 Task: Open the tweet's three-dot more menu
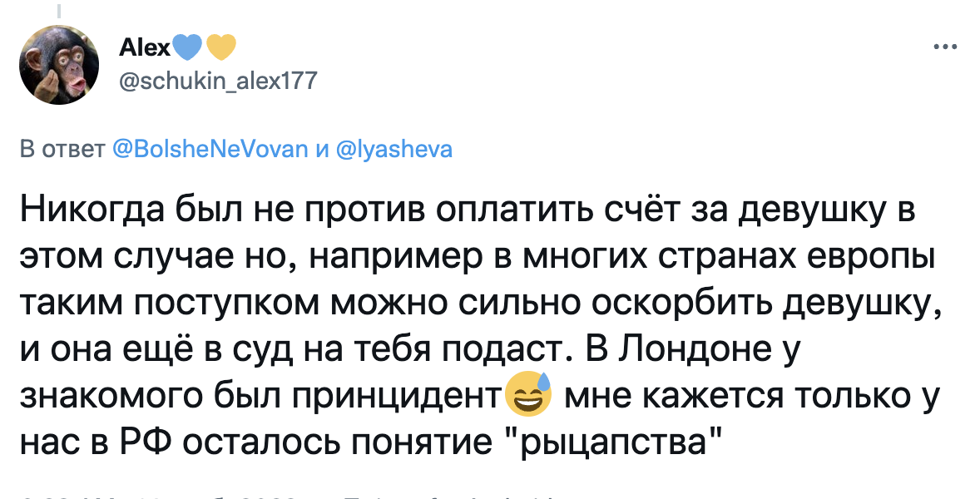[x=946, y=47]
